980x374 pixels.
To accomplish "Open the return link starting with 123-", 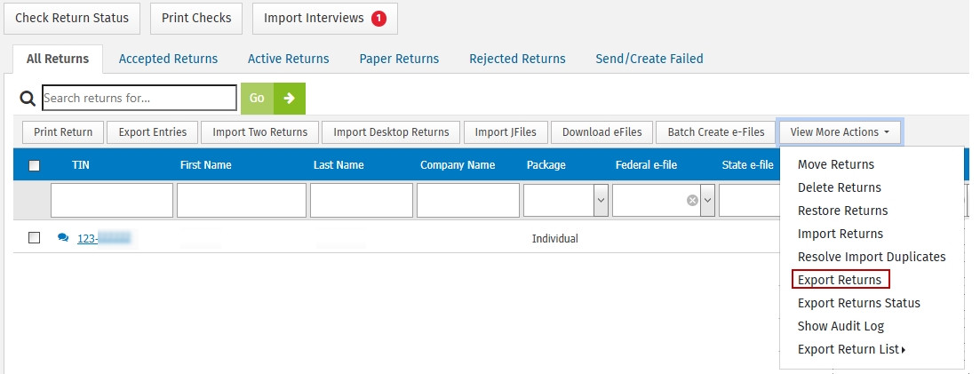I will tap(104, 238).
